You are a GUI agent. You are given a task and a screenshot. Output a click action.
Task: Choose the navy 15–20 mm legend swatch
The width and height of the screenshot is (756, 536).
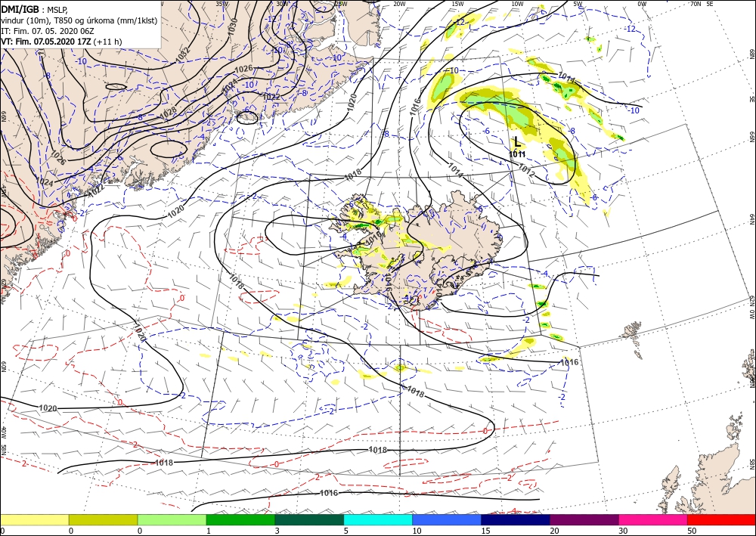[516, 519]
